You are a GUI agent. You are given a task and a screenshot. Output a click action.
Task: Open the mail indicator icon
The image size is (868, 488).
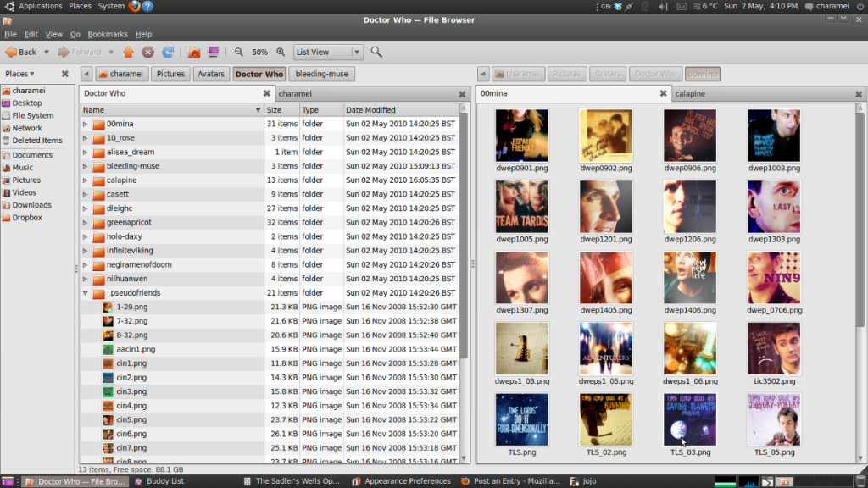pos(682,6)
